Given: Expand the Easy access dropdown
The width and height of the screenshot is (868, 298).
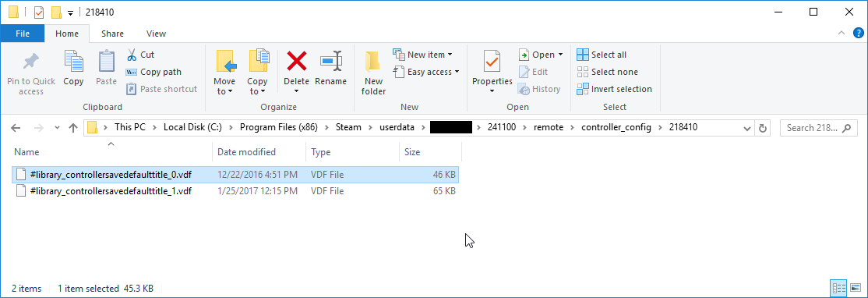Looking at the screenshot, I should point(427,72).
